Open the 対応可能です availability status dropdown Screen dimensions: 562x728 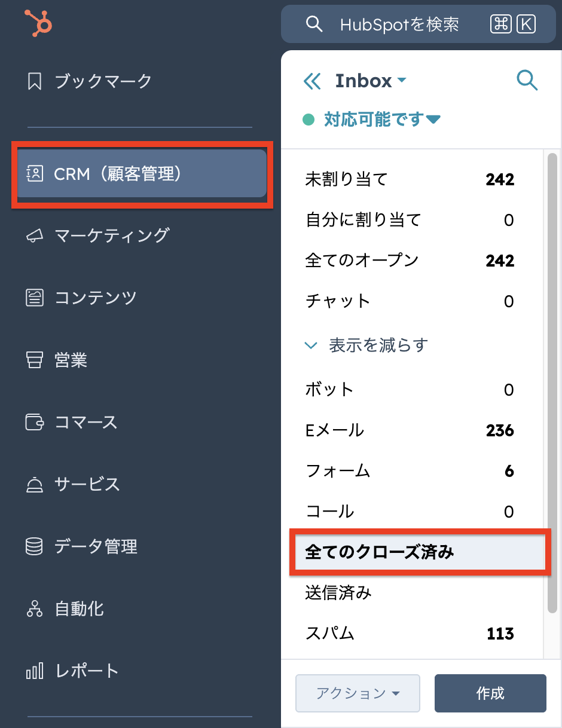(381, 120)
